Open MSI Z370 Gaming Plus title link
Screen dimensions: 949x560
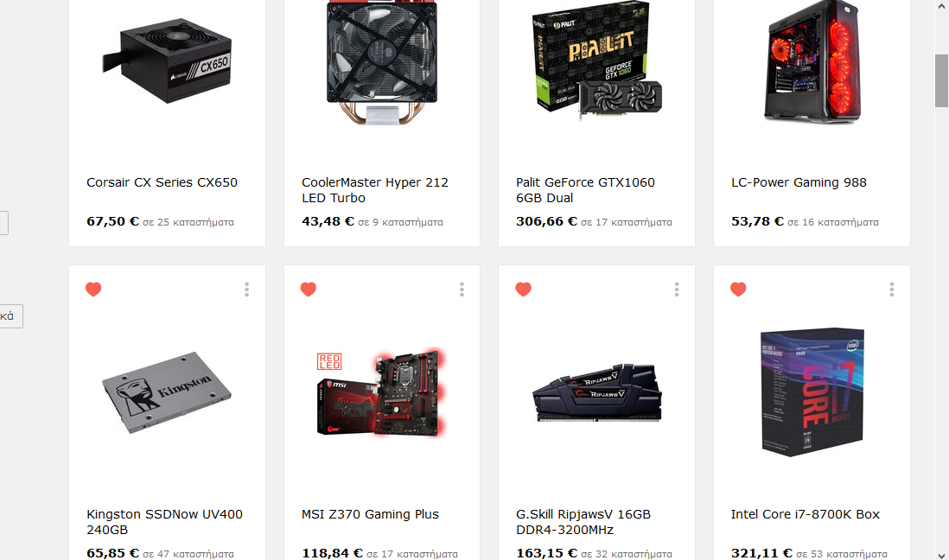coord(370,514)
